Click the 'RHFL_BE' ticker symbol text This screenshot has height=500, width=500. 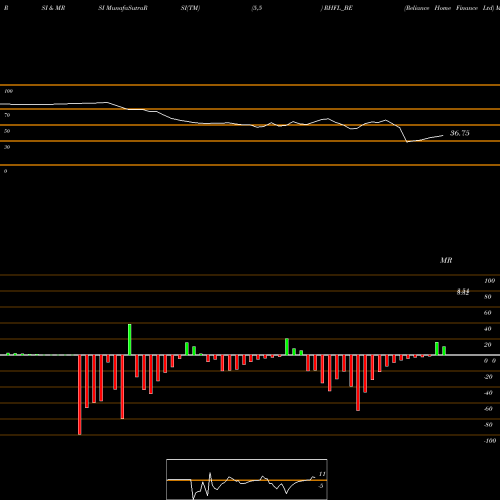click(x=338, y=8)
